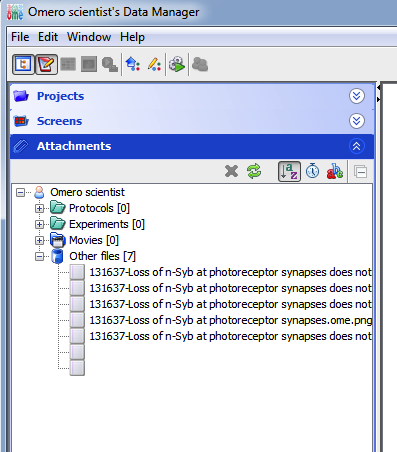
Task: Select the Protocols [0] folder
Action: click(x=99, y=208)
